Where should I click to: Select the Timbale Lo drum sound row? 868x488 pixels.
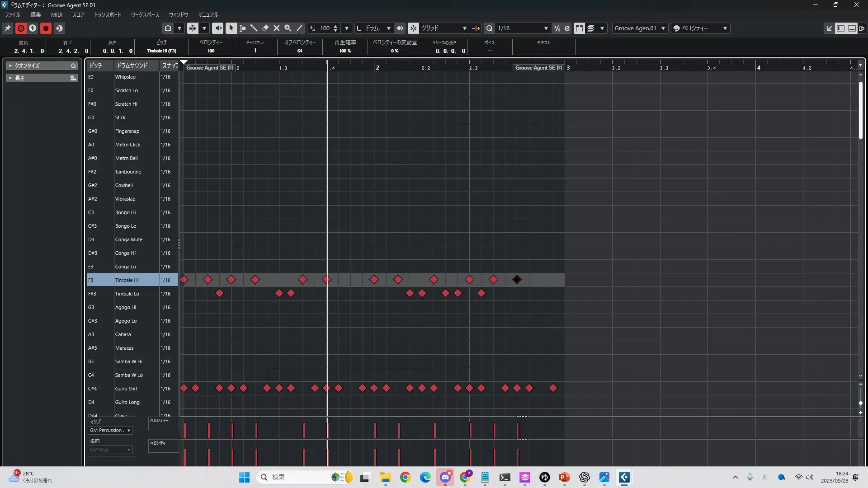click(x=127, y=294)
